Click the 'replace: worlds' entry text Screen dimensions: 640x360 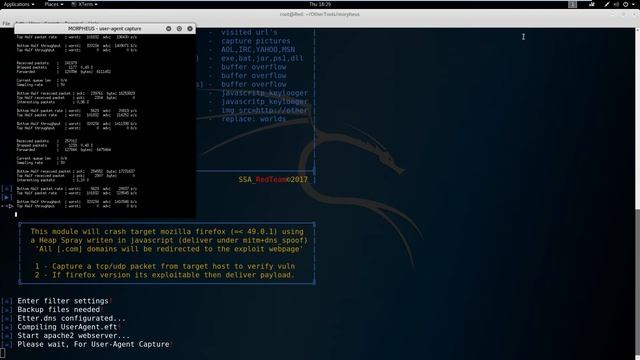[254, 119]
